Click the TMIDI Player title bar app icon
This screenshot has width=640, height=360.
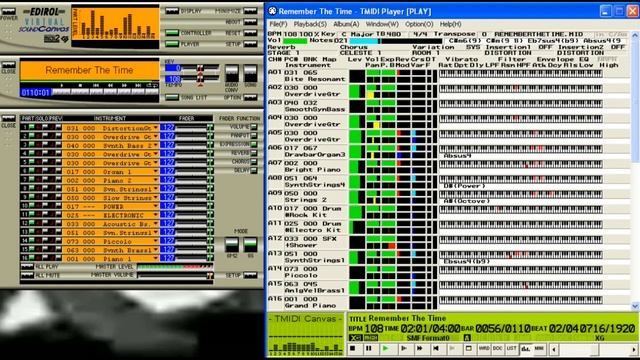(x=272, y=11)
